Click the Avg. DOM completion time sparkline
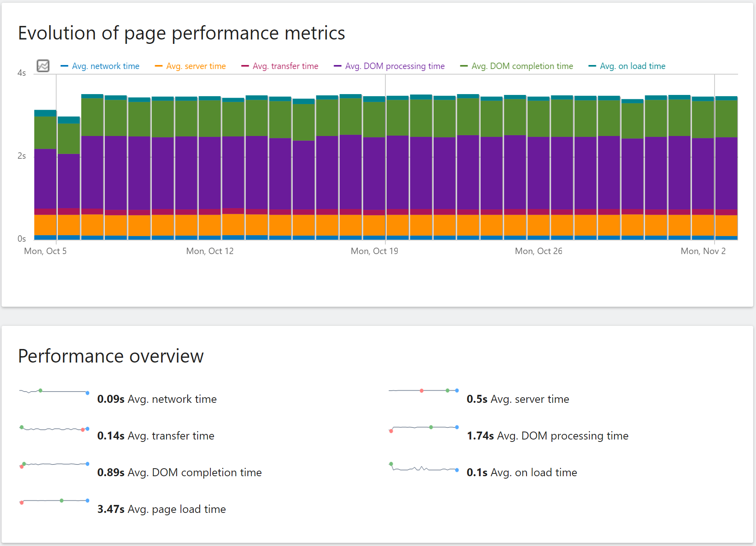This screenshot has width=756, height=546. tap(54, 465)
